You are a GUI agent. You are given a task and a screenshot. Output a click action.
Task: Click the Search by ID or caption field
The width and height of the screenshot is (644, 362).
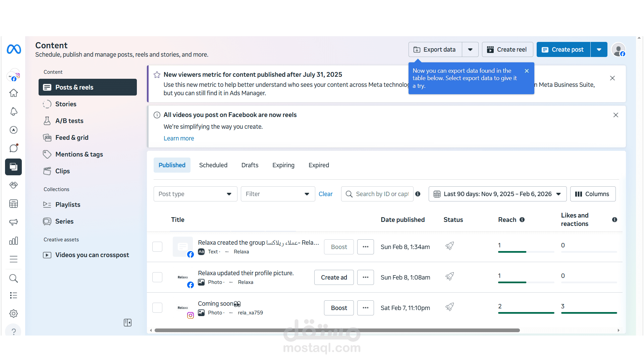click(377, 194)
